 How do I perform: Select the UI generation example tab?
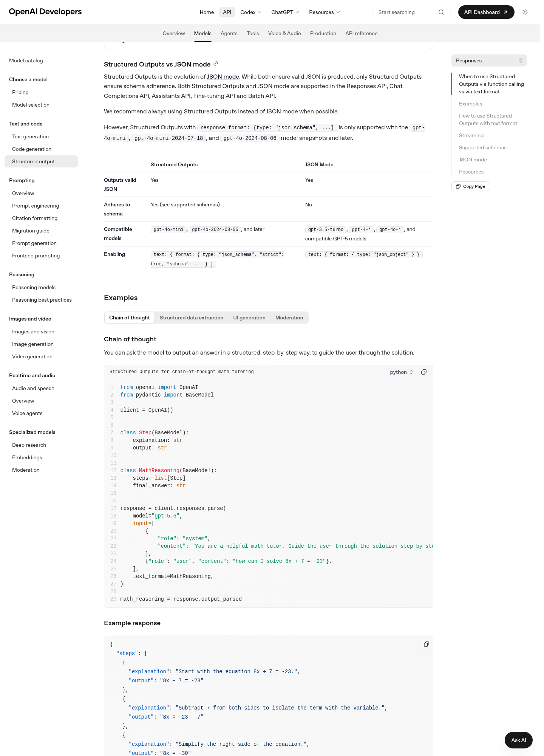pos(249,318)
